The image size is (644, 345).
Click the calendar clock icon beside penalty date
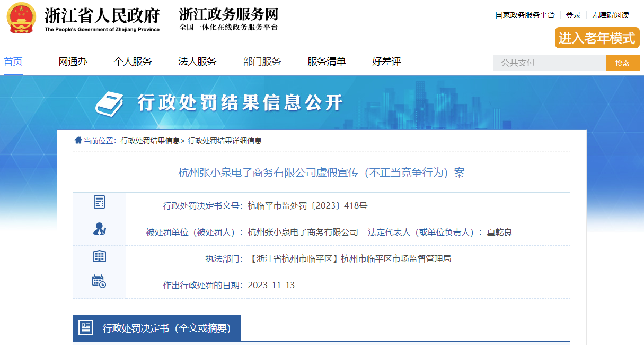99,281
